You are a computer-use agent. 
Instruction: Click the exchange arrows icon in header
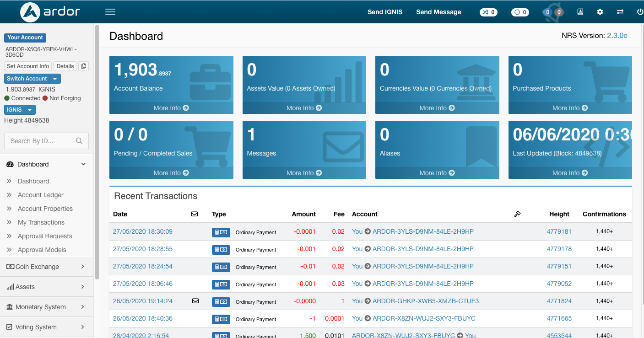pyautogui.click(x=620, y=12)
